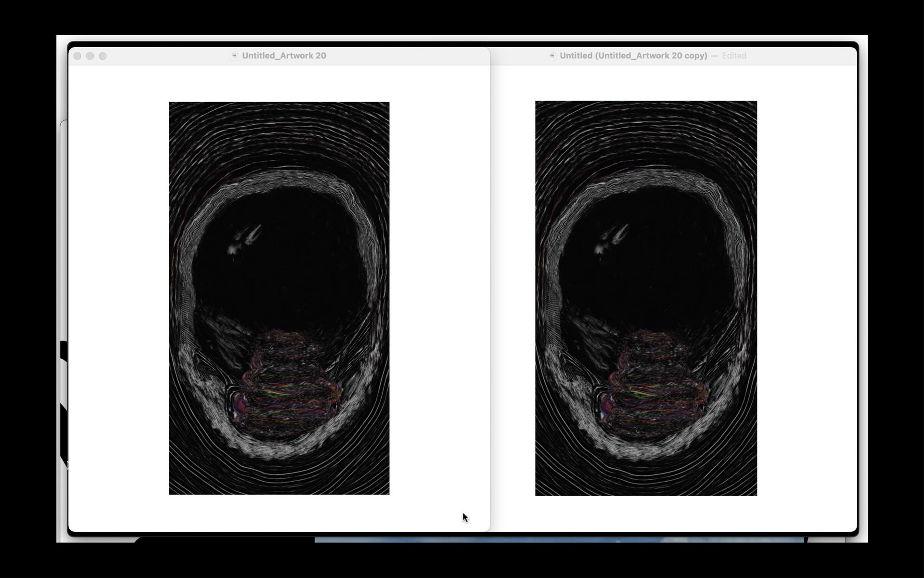Viewport: 924px width, 578px height.
Task: Click the Untitled (Untitled_Artwork 20 copy) title
Action: [633, 56]
